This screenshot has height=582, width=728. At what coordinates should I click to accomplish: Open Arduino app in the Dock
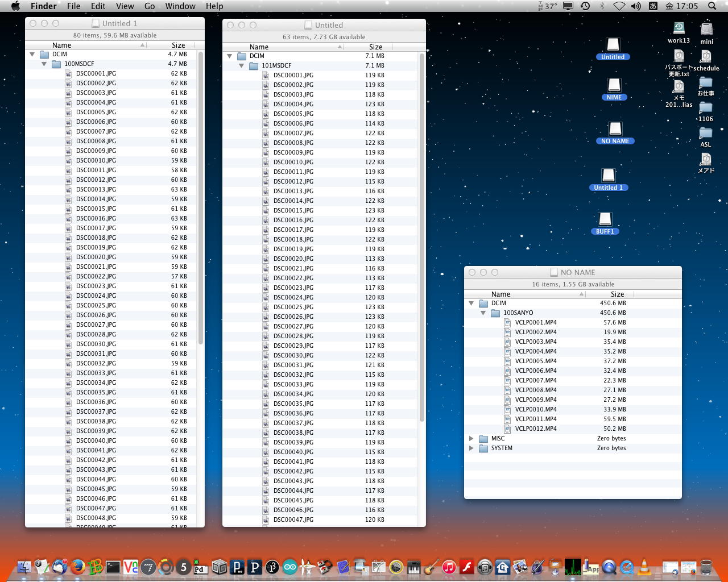(x=290, y=567)
